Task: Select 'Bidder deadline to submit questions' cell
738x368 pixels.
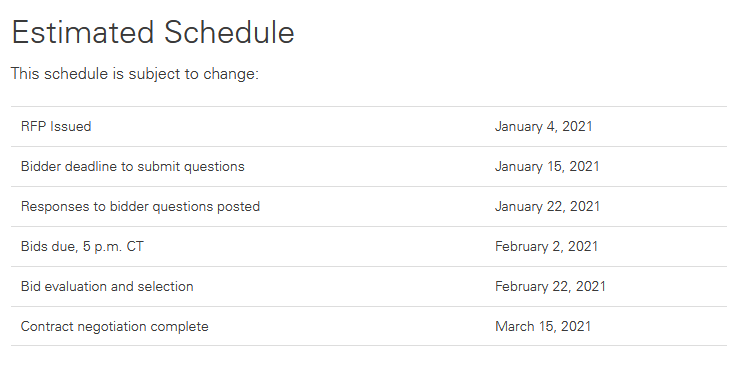Action: pyautogui.click(x=133, y=167)
